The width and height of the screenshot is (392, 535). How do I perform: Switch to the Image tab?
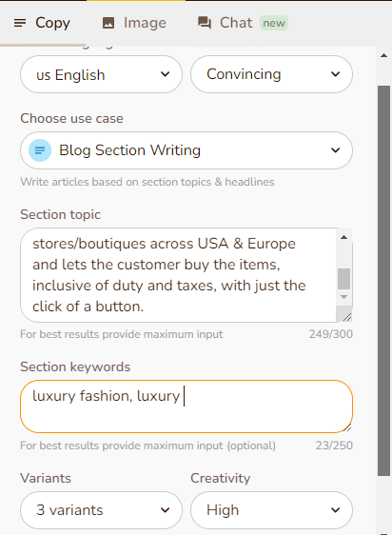click(134, 23)
